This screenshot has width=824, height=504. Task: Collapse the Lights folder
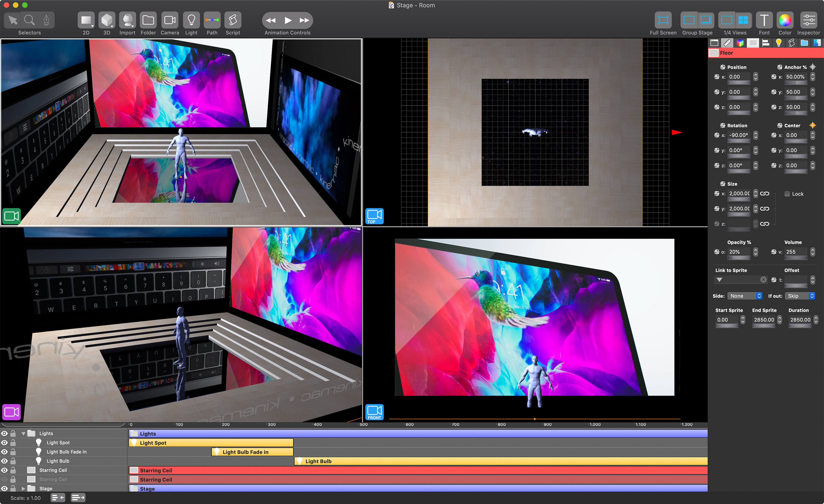23,433
